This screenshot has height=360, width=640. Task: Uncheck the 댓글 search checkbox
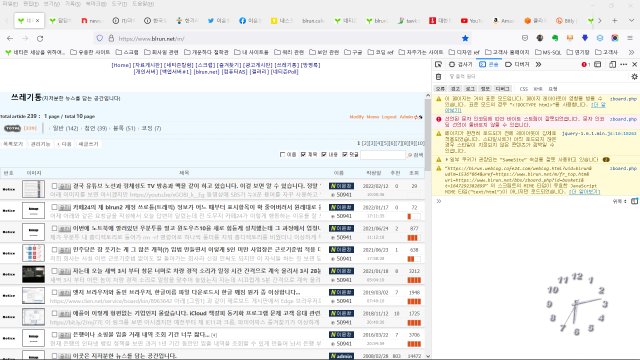[x=345, y=155]
